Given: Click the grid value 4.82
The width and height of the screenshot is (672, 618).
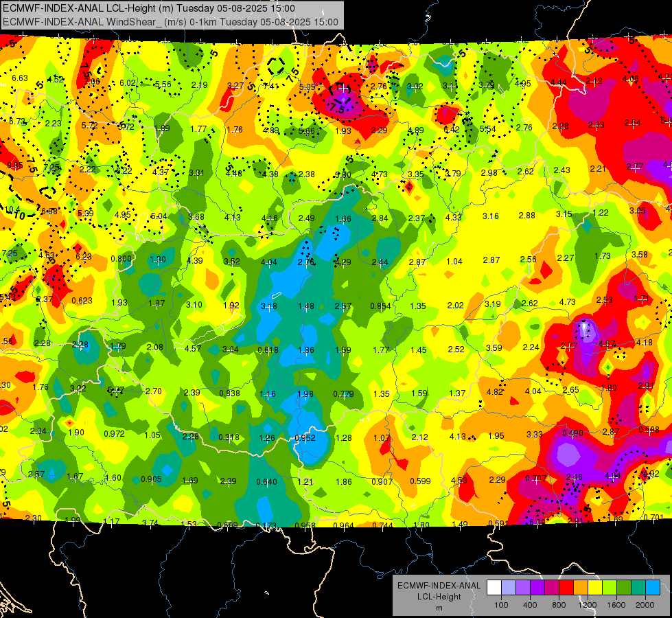Looking at the screenshot, I should tap(495, 392).
